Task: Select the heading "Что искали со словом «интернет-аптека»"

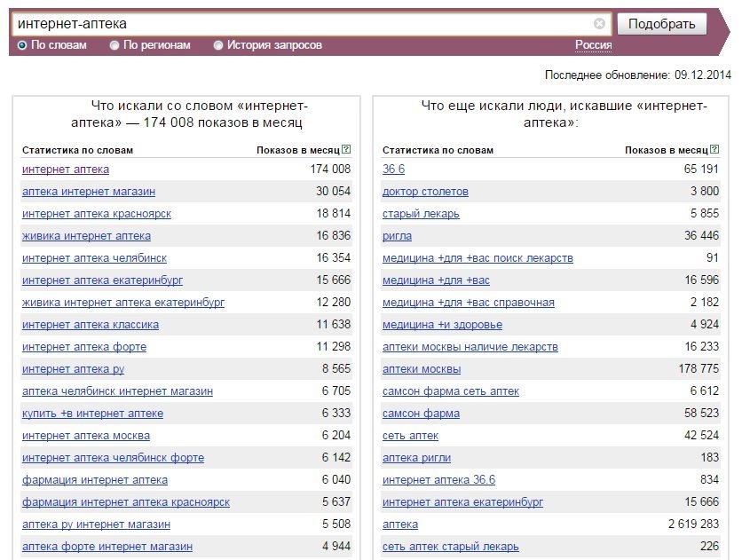Action: 189,114
